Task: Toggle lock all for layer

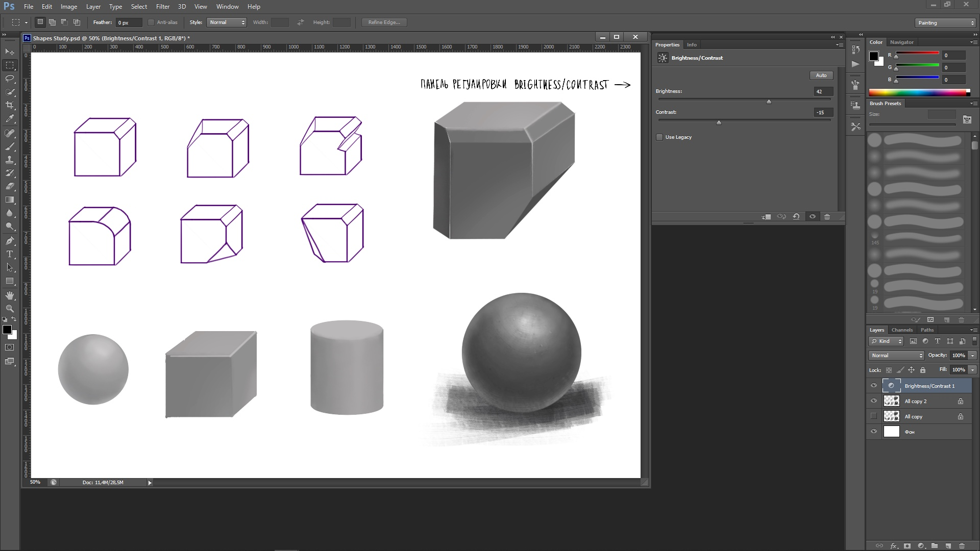Action: [x=922, y=370]
